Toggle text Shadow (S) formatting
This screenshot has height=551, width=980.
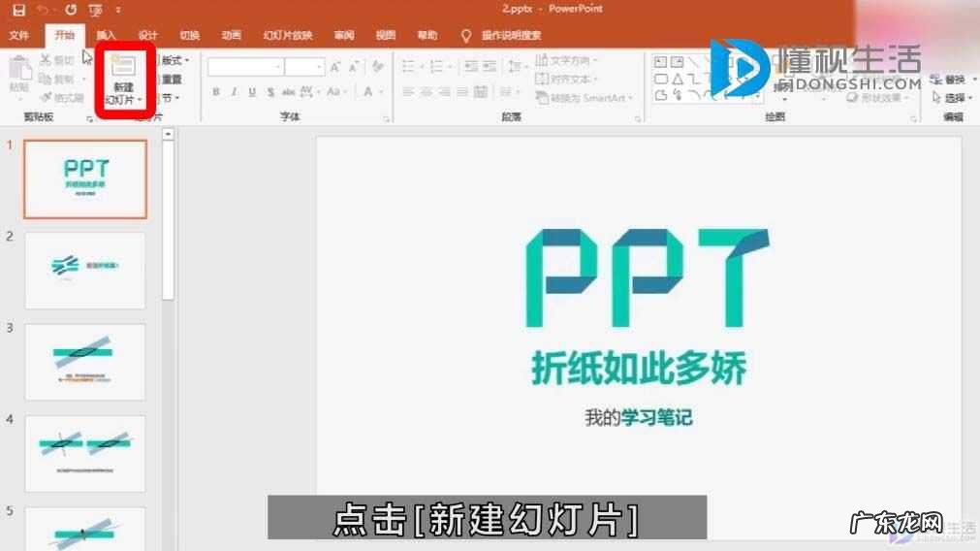[270, 92]
